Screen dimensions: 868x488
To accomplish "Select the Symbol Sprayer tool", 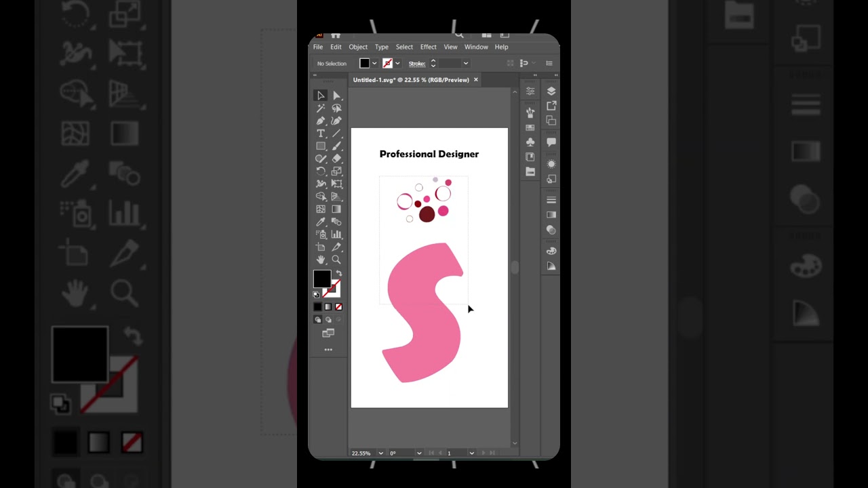I will tap(321, 235).
